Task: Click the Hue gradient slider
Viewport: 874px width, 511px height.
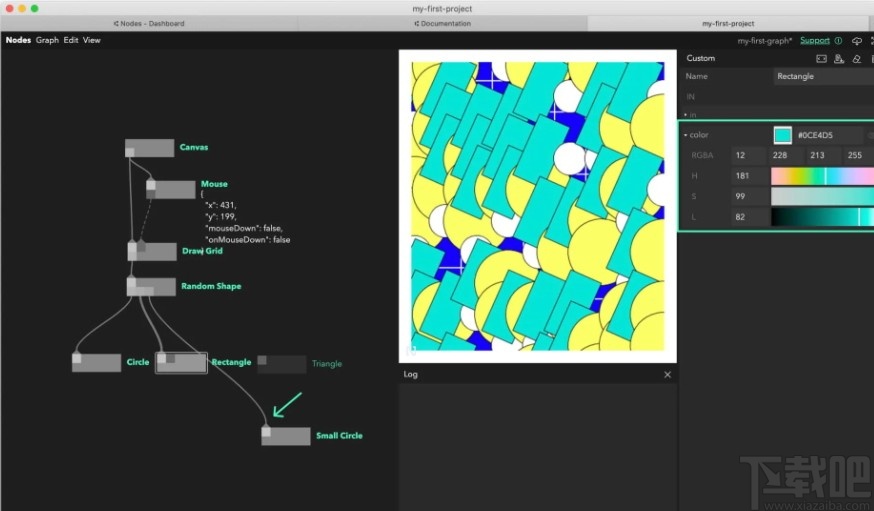Action: click(822, 176)
